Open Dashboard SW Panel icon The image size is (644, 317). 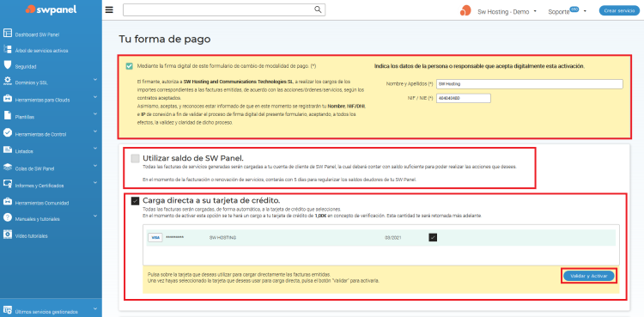pos(8,33)
